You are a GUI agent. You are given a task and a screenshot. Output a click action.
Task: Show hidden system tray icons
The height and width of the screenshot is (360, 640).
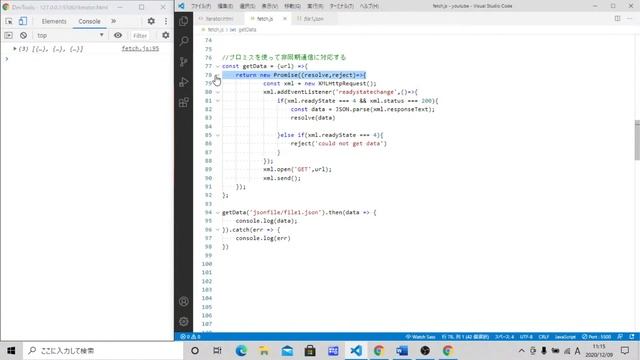[521, 351]
